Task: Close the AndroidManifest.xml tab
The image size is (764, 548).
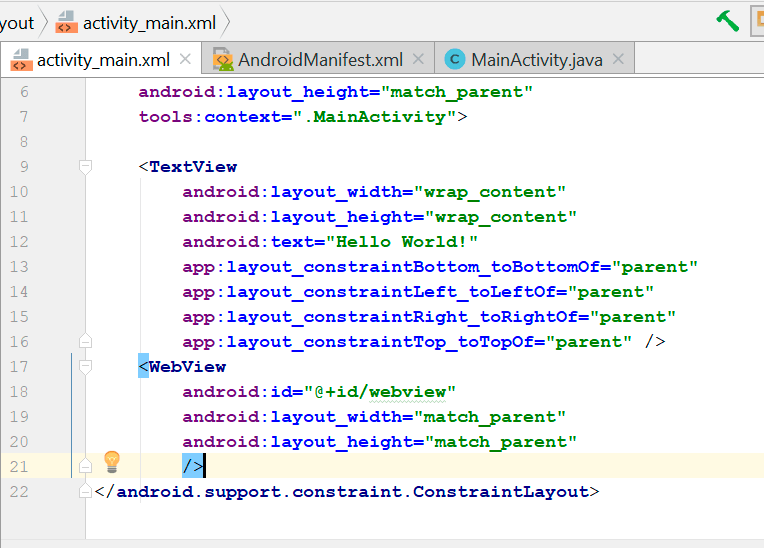Action: [418, 59]
